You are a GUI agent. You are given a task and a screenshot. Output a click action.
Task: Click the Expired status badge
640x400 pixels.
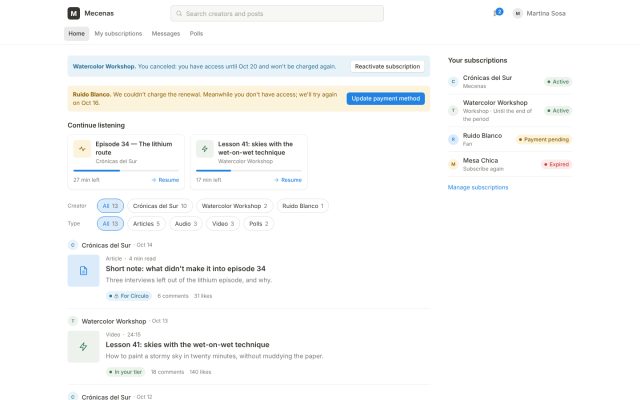tap(556, 164)
